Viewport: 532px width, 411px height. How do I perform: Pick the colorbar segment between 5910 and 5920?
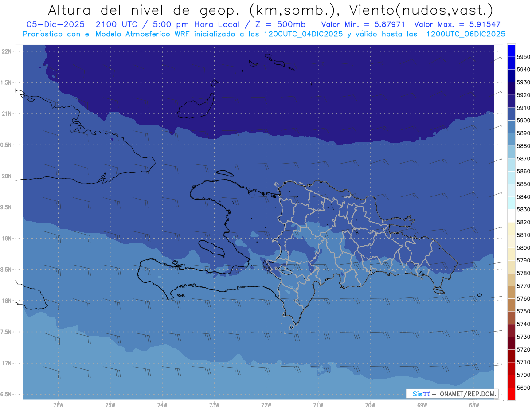[x=511, y=102]
